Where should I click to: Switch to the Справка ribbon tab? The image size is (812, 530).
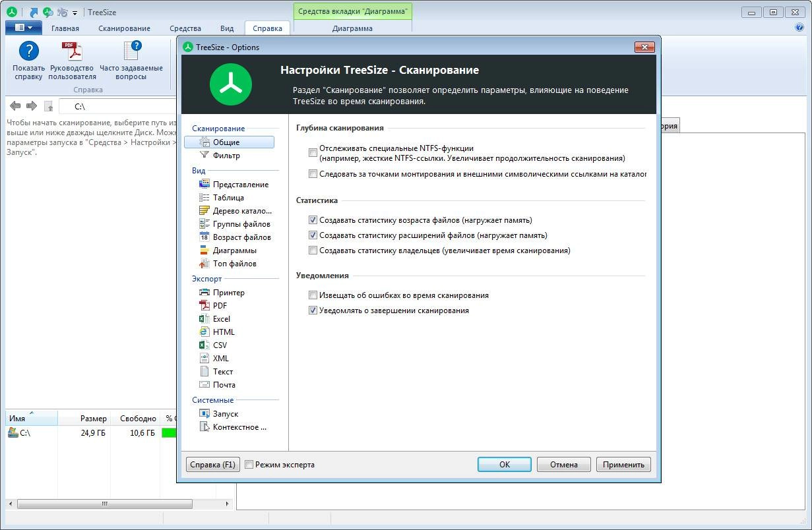click(x=267, y=28)
